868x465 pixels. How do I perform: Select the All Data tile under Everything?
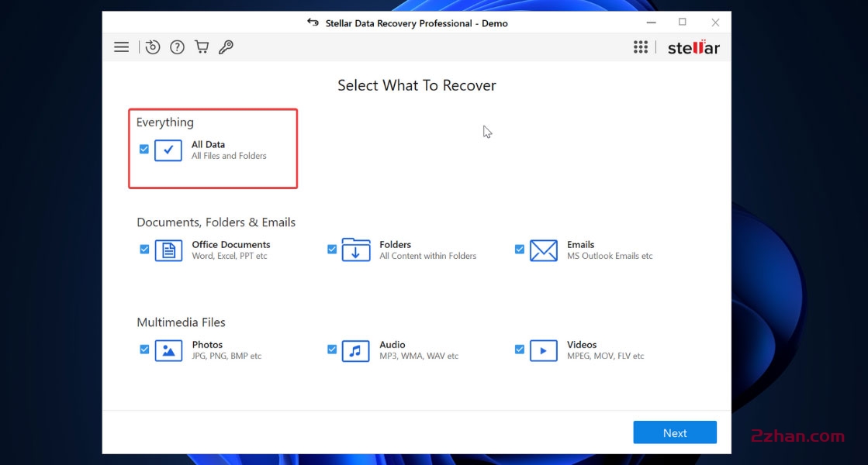(x=168, y=149)
